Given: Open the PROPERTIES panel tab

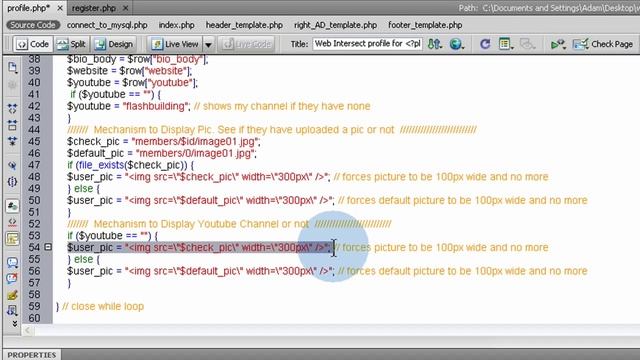Looking at the screenshot, I should 32,355.
